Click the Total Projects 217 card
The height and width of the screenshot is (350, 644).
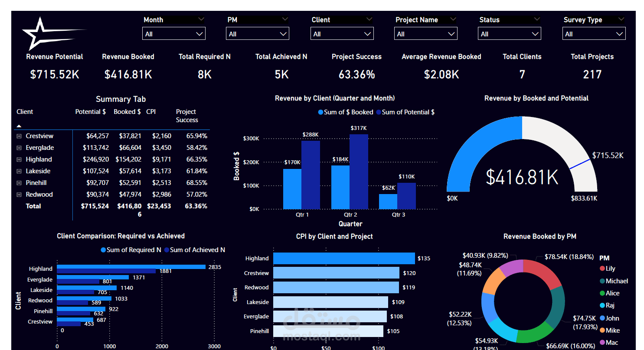click(592, 66)
